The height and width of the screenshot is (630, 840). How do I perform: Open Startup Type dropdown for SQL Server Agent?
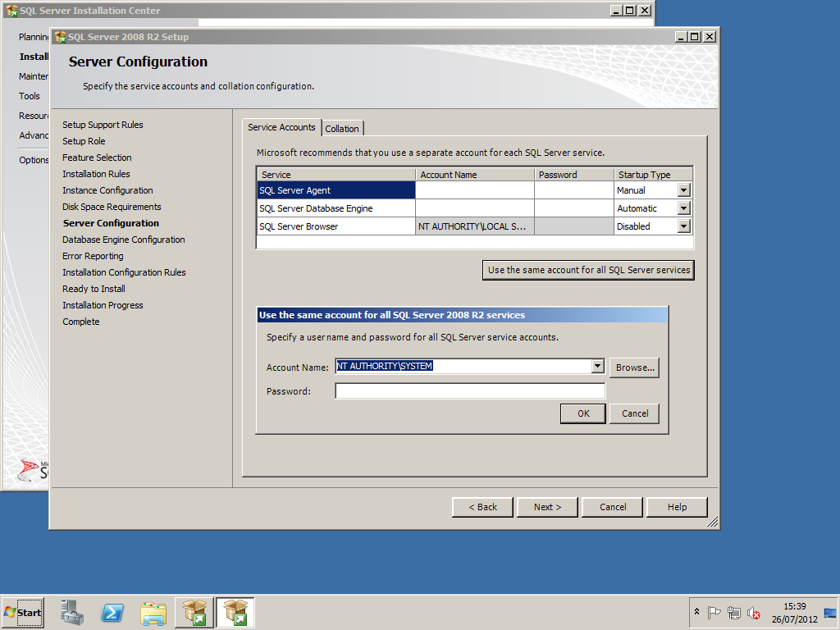point(683,190)
